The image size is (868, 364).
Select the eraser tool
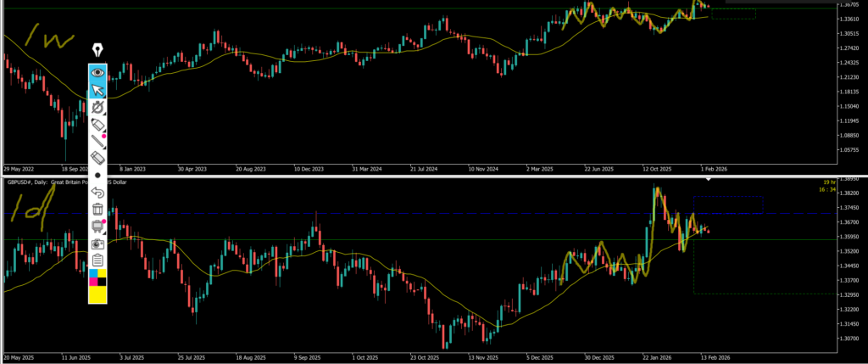tap(98, 158)
